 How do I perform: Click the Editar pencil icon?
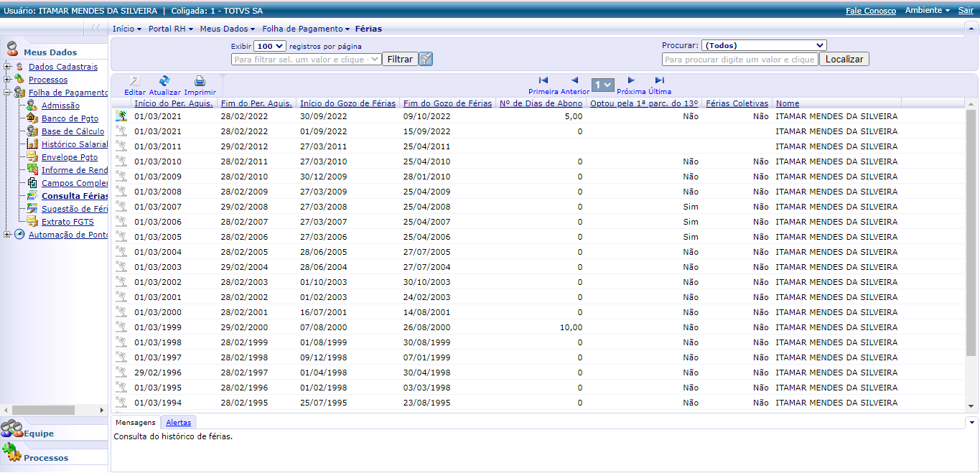(134, 81)
